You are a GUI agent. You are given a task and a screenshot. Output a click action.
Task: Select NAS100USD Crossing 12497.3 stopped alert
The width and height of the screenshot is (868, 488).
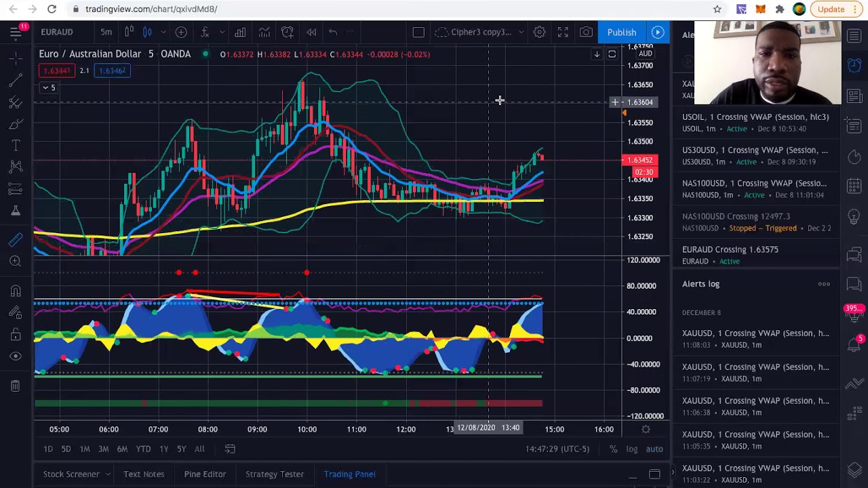point(755,222)
